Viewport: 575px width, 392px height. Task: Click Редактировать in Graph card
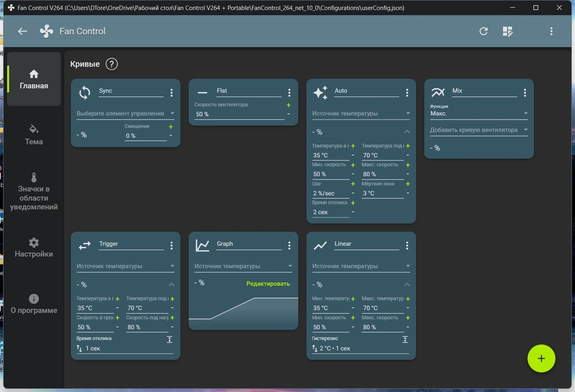tap(268, 284)
